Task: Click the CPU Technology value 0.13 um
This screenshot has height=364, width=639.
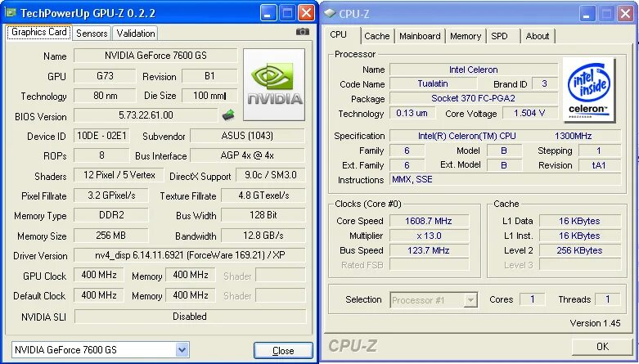Action: [412, 113]
